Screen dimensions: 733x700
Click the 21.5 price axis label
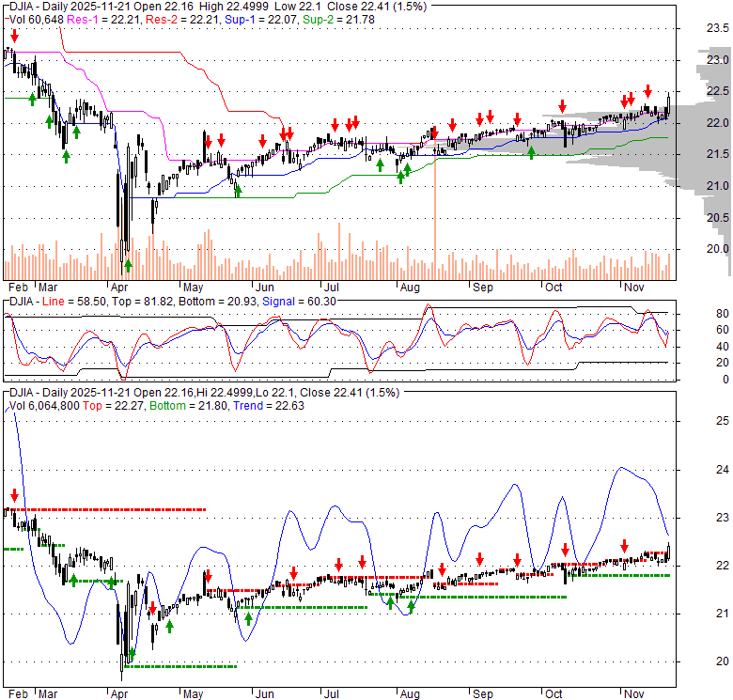(718, 154)
